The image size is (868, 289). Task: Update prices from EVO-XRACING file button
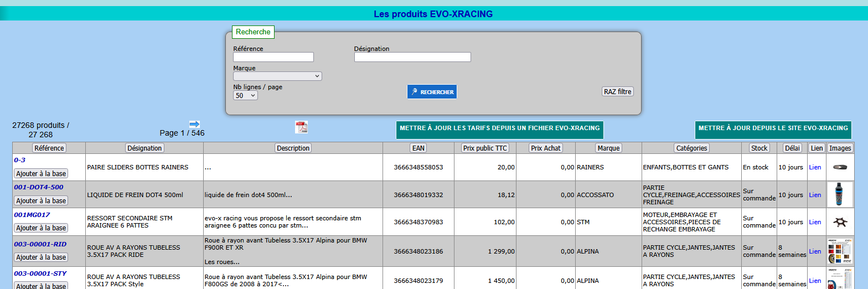tap(499, 128)
